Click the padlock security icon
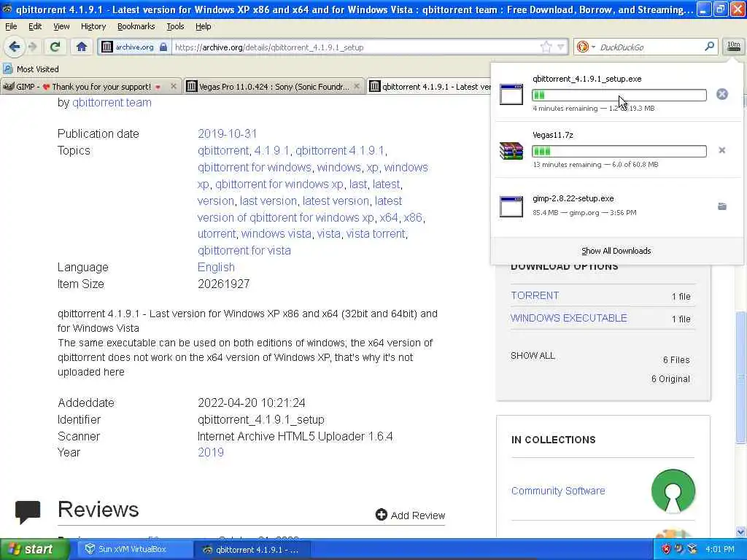747x560 pixels. tap(163, 47)
